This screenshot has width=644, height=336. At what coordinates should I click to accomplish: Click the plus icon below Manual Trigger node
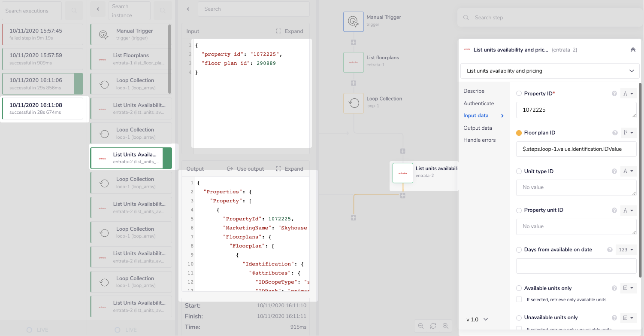click(x=353, y=43)
